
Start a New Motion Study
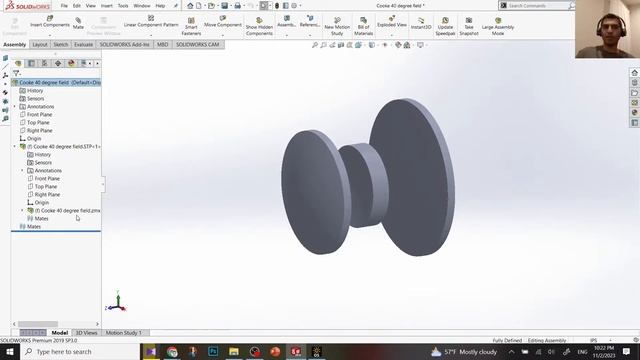[x=337, y=27]
